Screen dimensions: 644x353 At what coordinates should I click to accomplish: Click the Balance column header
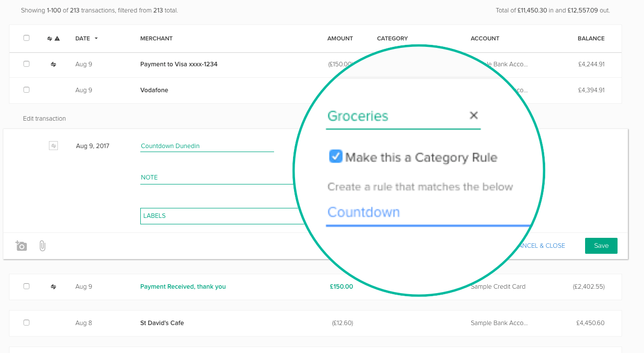[591, 38]
